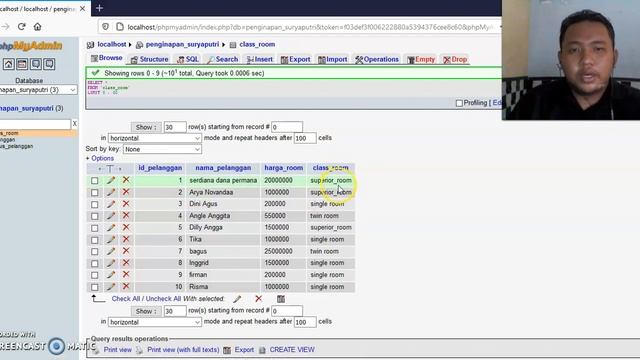The height and width of the screenshot is (360, 640).
Task: Delete the Arya Novandaa row
Action: pos(126,191)
